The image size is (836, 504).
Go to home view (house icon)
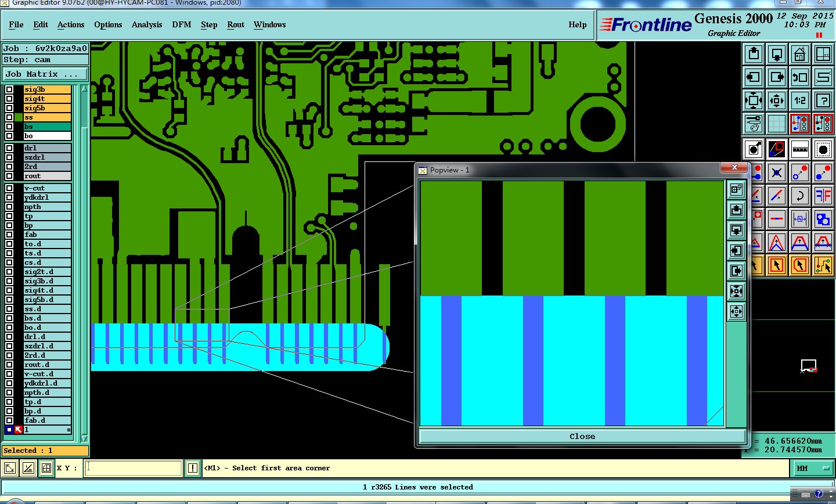click(x=800, y=54)
